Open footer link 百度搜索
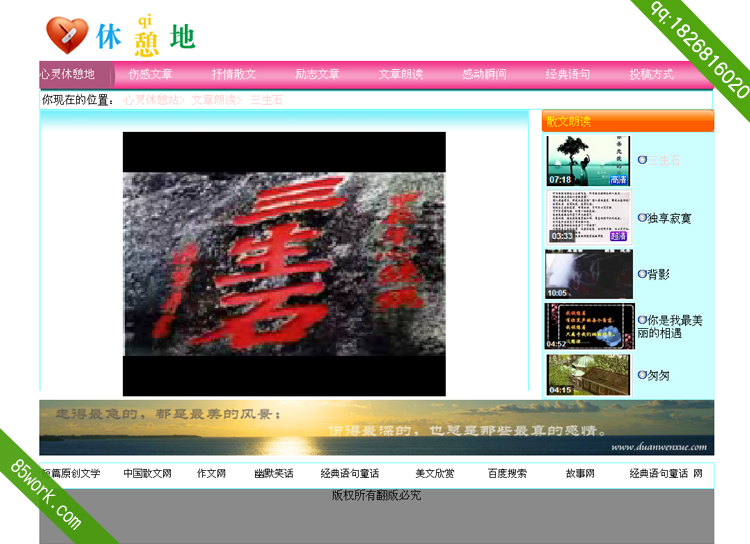Viewport: 750px width, 544px height. point(507,474)
